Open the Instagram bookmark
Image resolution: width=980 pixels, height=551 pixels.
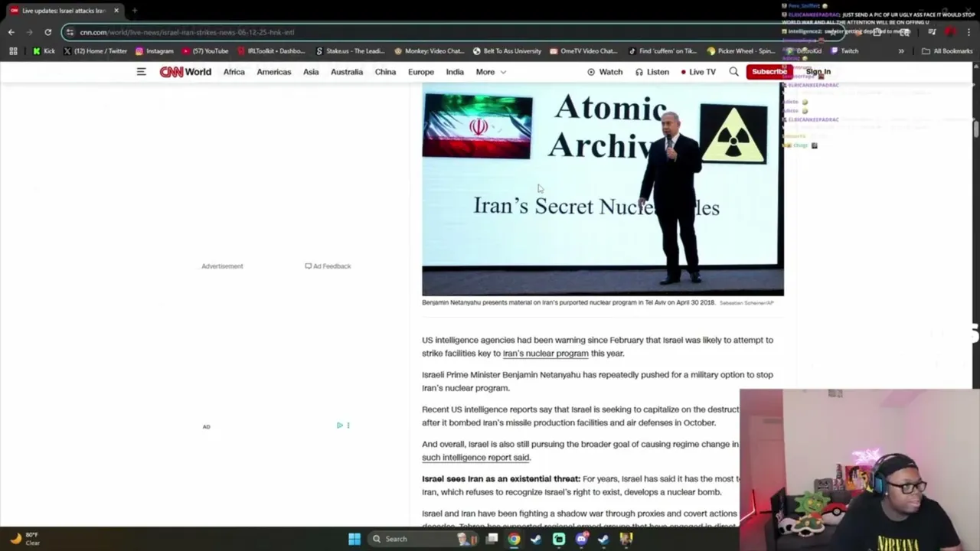point(154,51)
